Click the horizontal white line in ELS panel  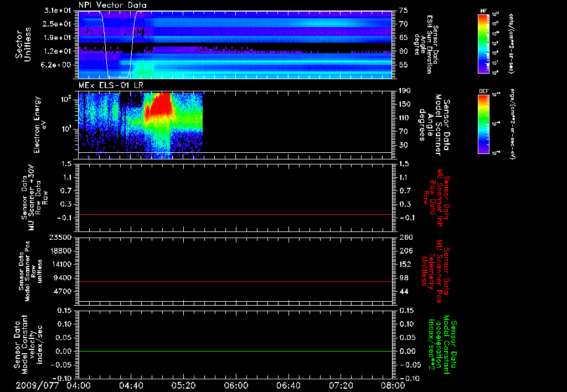(235, 152)
